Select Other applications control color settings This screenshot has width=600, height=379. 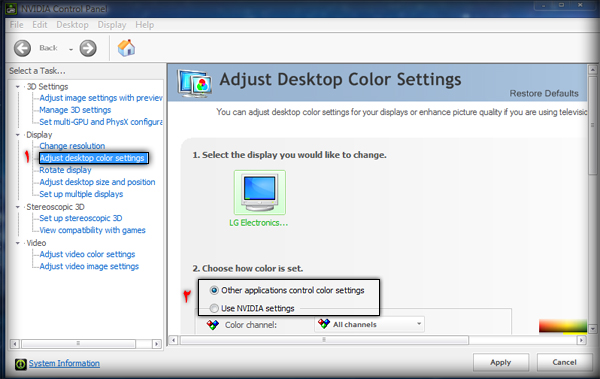click(214, 291)
